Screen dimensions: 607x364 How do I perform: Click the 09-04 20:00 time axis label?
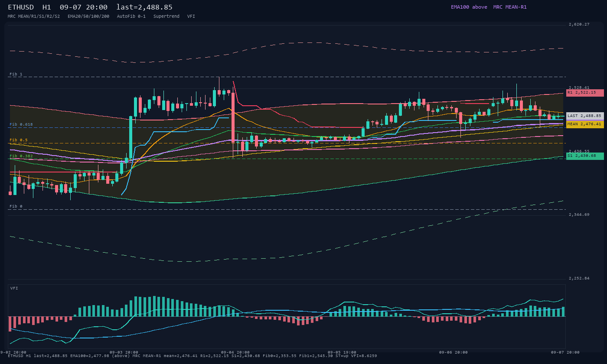tap(235, 352)
